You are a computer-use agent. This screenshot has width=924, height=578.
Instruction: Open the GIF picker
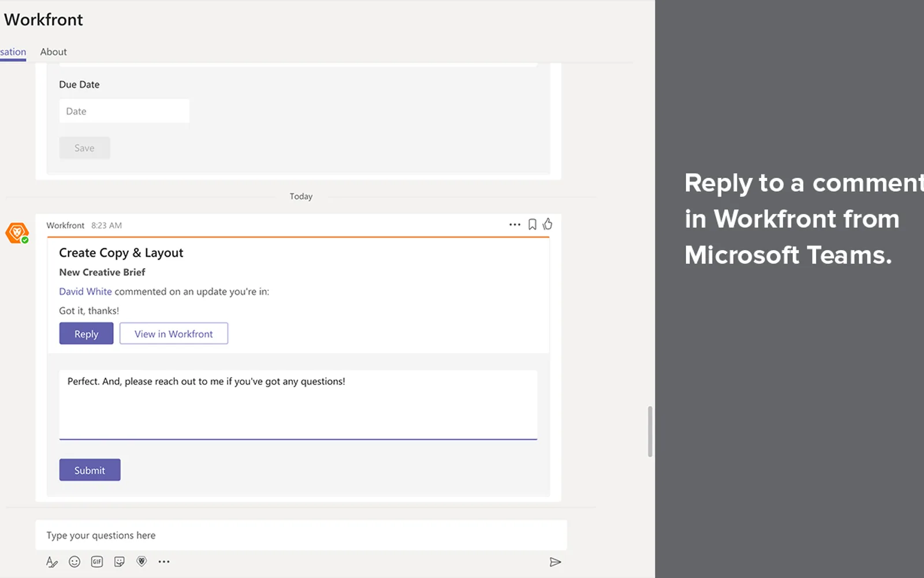click(97, 562)
